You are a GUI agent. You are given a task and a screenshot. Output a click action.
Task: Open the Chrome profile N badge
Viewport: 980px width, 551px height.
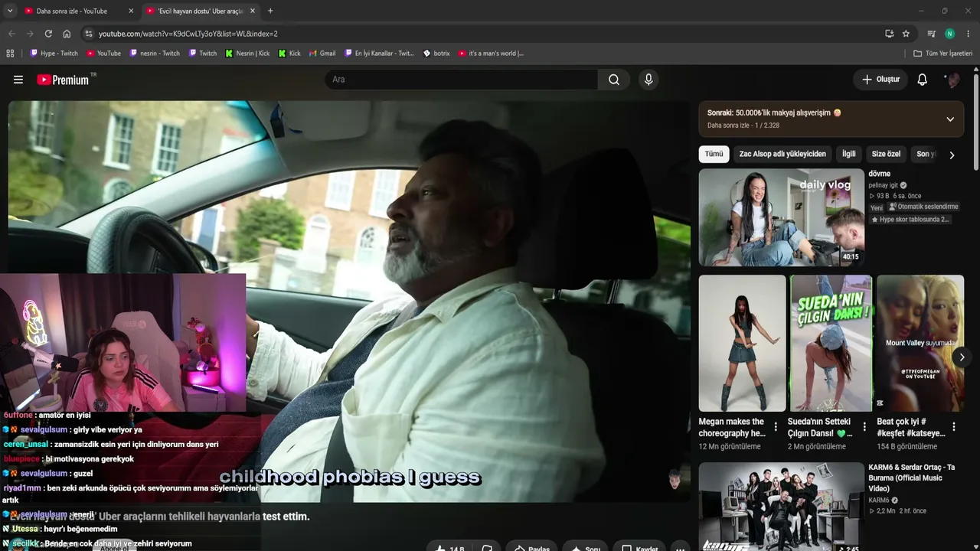coord(949,34)
